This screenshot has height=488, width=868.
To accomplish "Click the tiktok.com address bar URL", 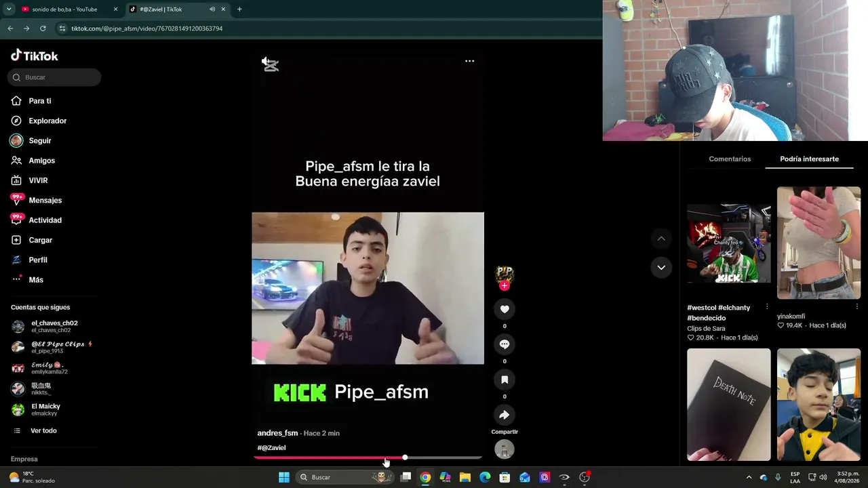I will tap(147, 28).
